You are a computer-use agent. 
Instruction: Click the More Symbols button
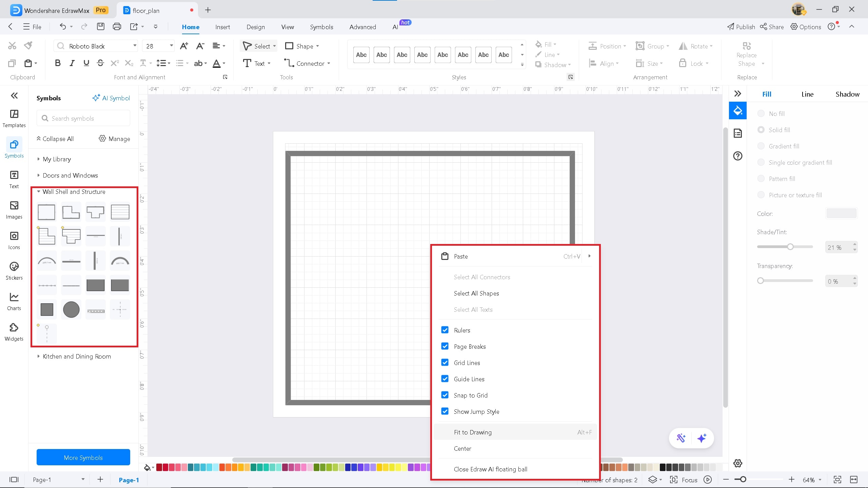(x=83, y=457)
